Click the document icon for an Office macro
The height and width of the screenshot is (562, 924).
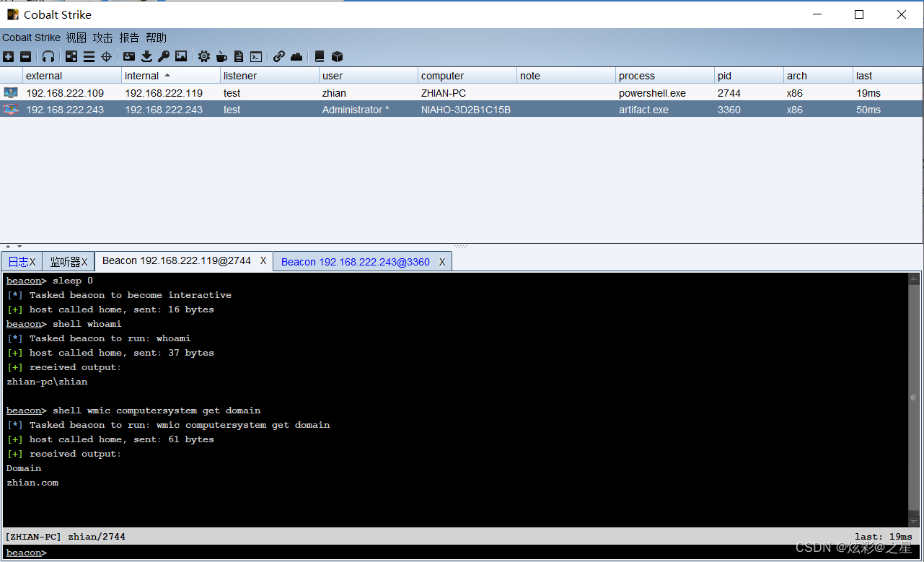[x=239, y=56]
